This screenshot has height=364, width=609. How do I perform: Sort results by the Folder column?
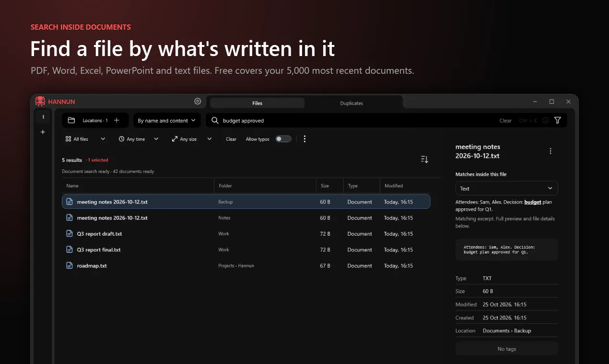click(x=265, y=186)
